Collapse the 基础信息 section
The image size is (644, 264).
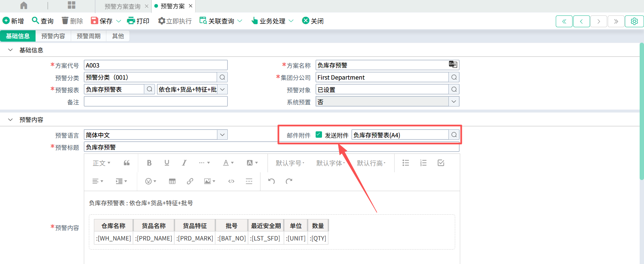coord(10,50)
